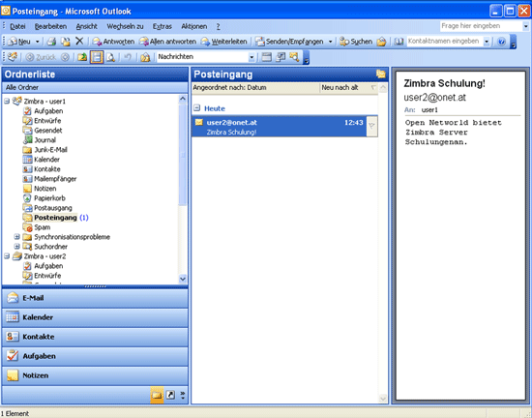Toggle the Reading Pane button in toolbar
Viewport: 532px width, 418px height.
pos(97,57)
